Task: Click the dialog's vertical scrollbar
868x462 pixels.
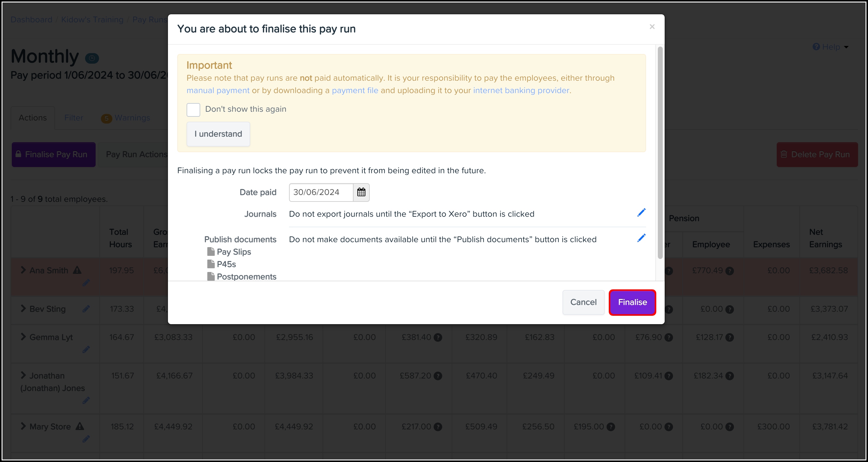Action: click(x=660, y=153)
